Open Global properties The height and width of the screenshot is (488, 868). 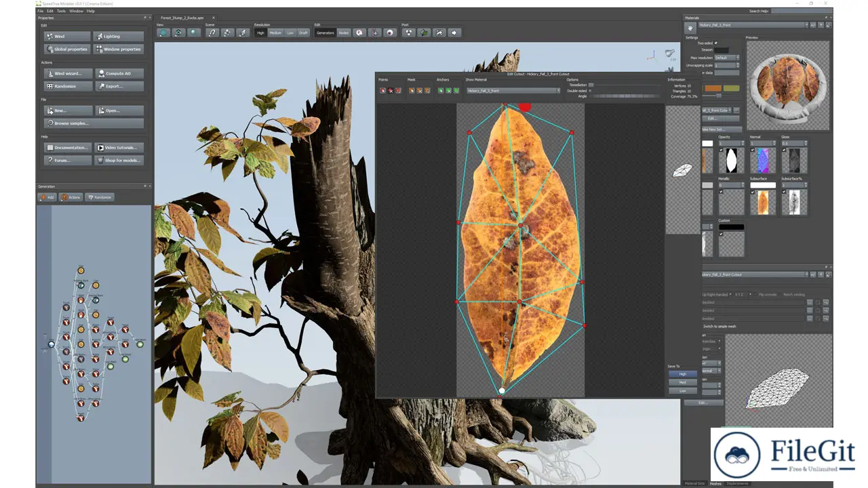point(67,49)
